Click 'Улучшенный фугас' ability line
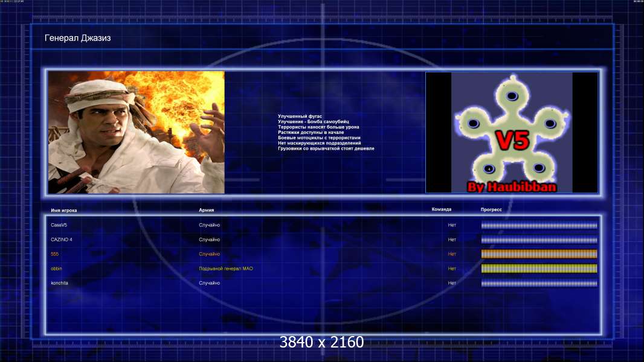The image size is (644, 362). (x=300, y=116)
